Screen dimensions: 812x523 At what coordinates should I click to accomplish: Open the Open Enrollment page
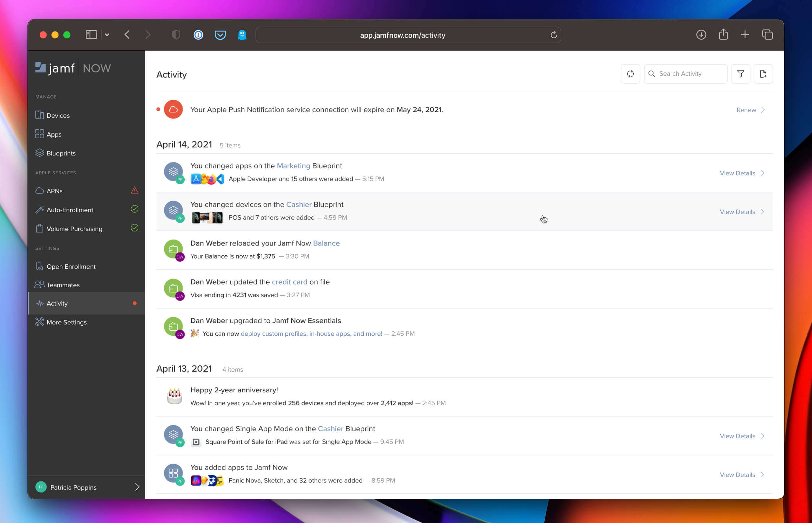[86, 267]
